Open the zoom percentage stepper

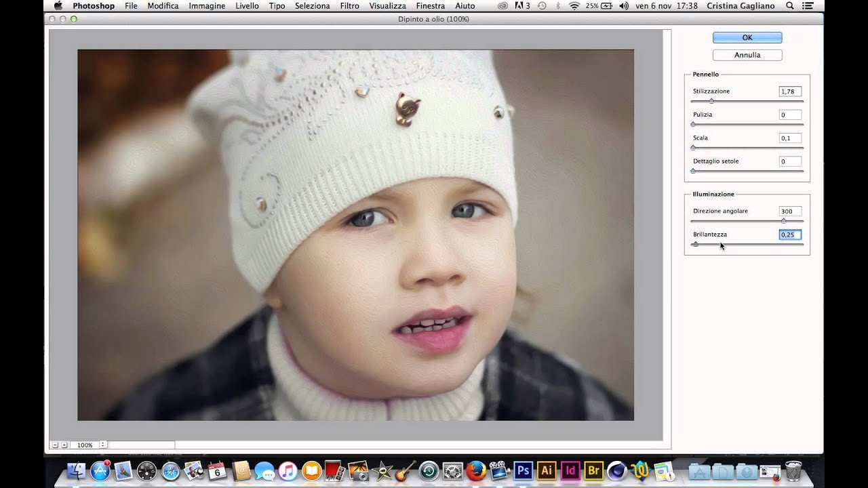point(103,445)
